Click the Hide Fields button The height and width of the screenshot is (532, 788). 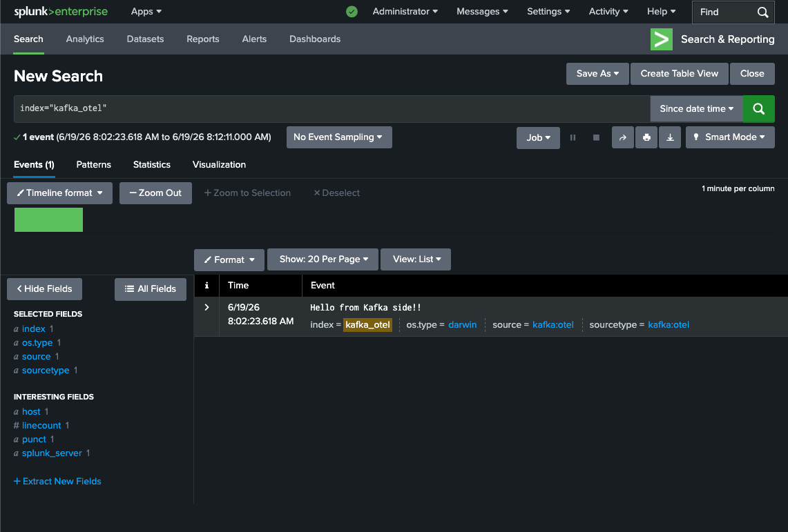pyautogui.click(x=45, y=289)
